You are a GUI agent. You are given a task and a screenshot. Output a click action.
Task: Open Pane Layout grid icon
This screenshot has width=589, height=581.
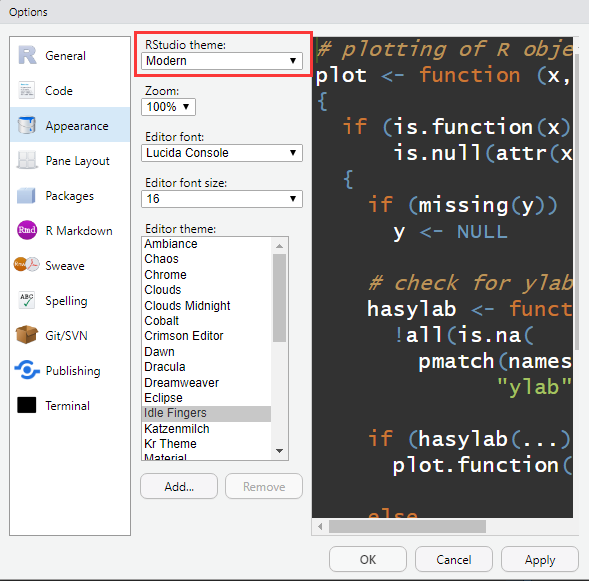(26, 160)
